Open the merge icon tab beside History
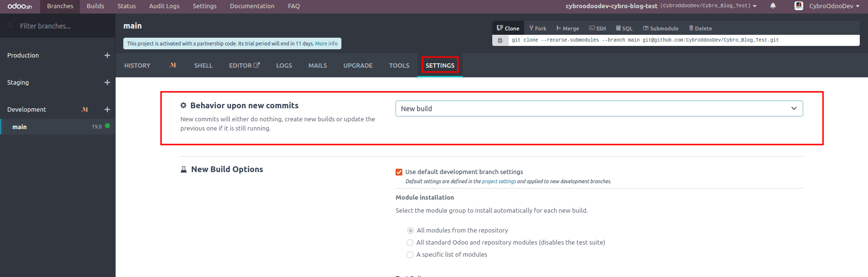The image size is (868, 277). [173, 65]
